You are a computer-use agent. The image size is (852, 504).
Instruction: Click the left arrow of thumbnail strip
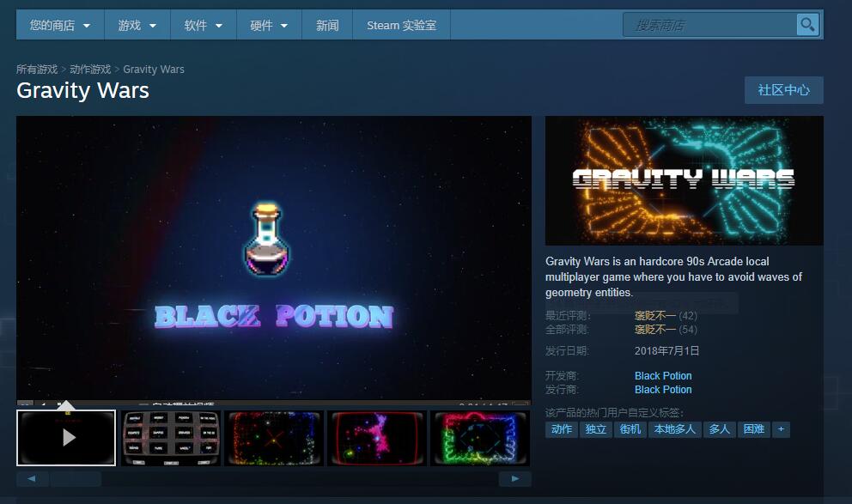(x=32, y=479)
